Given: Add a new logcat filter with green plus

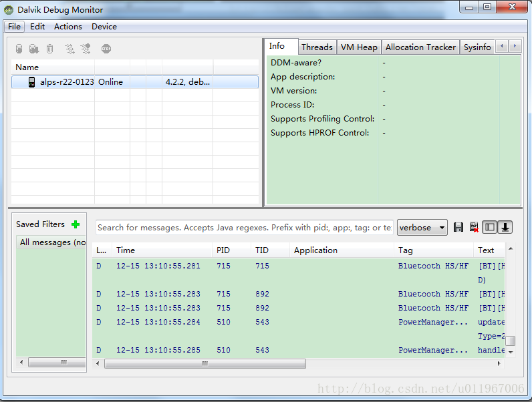Looking at the screenshot, I should (x=76, y=224).
